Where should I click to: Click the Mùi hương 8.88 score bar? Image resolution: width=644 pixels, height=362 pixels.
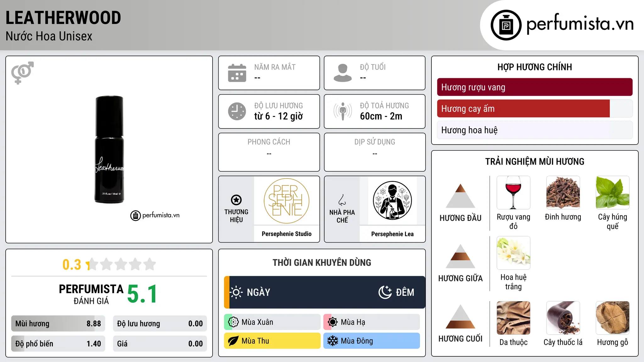point(58,324)
